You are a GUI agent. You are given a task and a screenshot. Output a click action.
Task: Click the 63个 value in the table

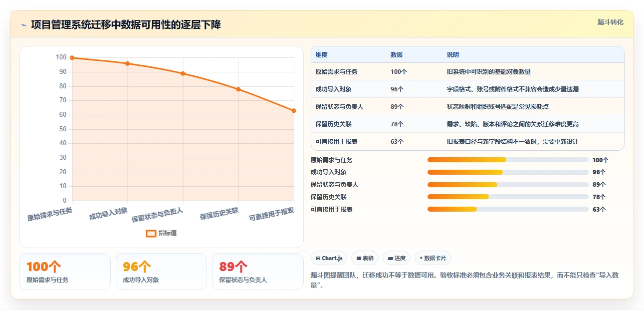[397, 142]
